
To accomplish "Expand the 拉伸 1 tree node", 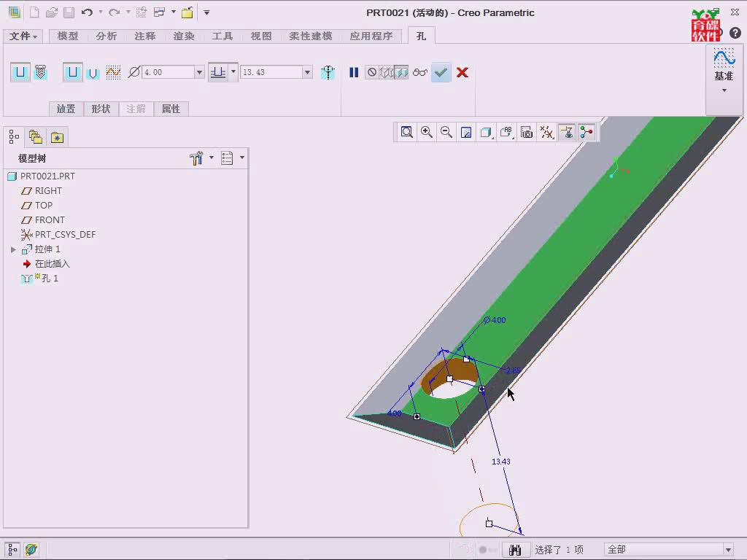I will coord(13,249).
